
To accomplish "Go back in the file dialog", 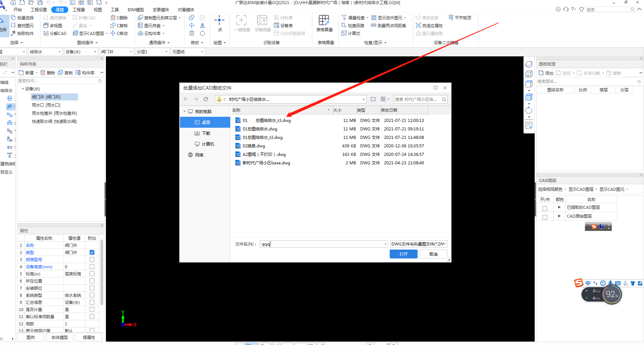I will (x=186, y=99).
